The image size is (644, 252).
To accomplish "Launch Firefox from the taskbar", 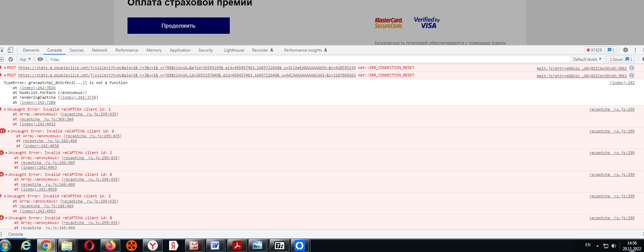I will tap(110, 246).
